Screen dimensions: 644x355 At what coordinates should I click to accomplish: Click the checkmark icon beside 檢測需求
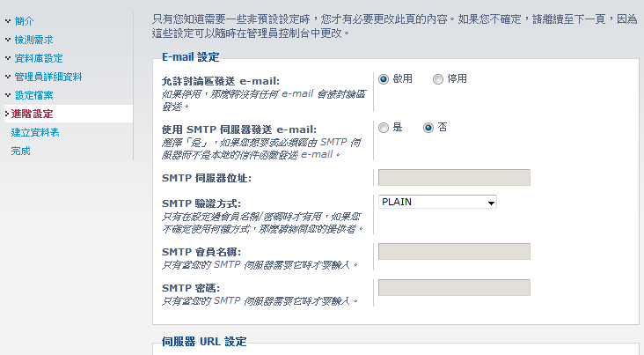pyautogui.click(x=8, y=39)
